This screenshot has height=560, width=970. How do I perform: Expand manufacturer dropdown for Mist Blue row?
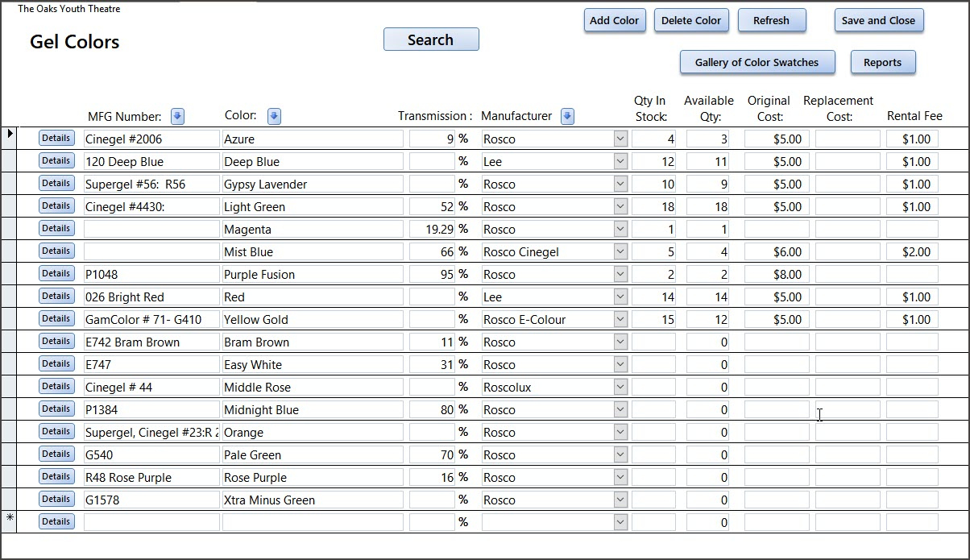tap(620, 251)
